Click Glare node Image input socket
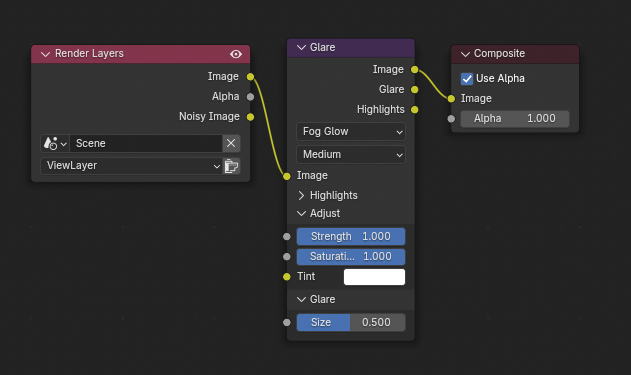 coord(287,176)
